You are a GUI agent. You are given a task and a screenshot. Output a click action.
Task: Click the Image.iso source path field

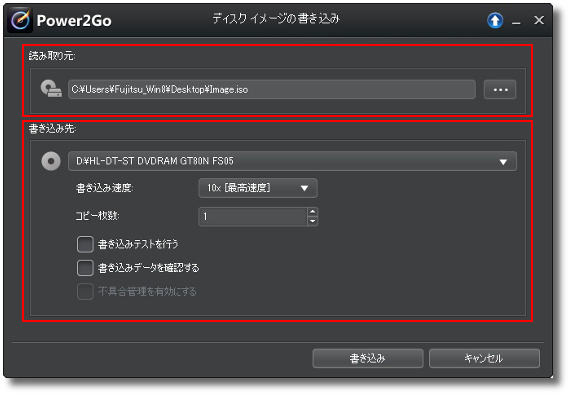(x=272, y=89)
